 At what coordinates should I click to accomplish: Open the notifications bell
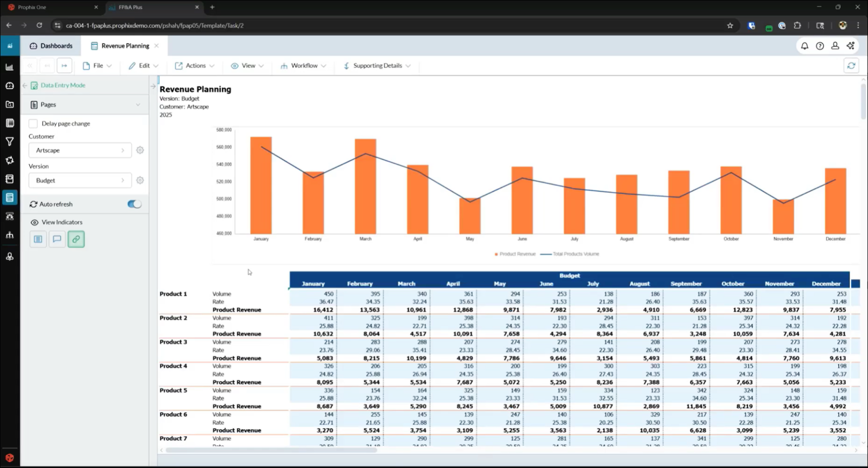(804, 46)
